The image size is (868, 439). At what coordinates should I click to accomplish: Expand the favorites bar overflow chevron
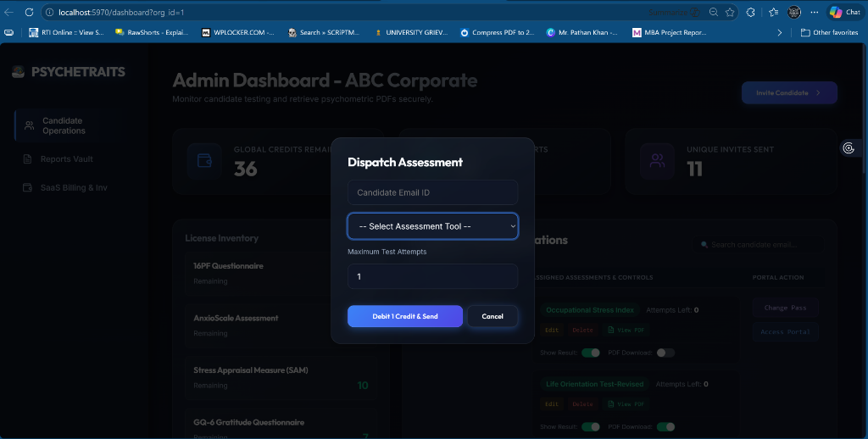pyautogui.click(x=780, y=33)
